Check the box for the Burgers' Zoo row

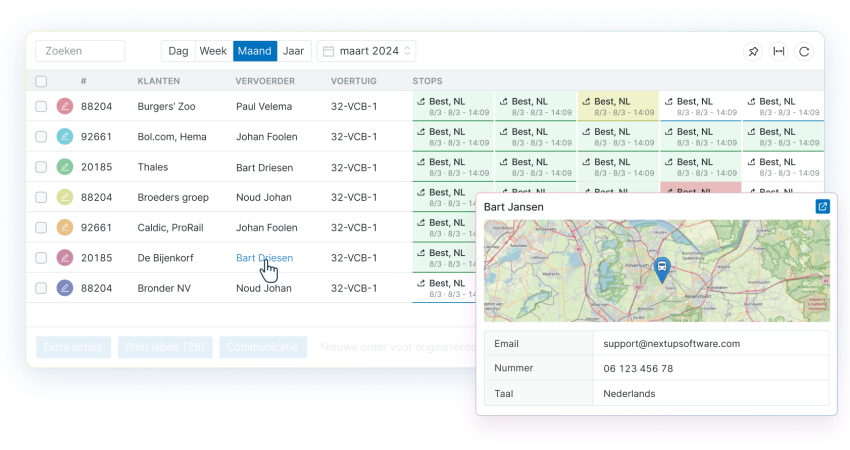point(41,106)
